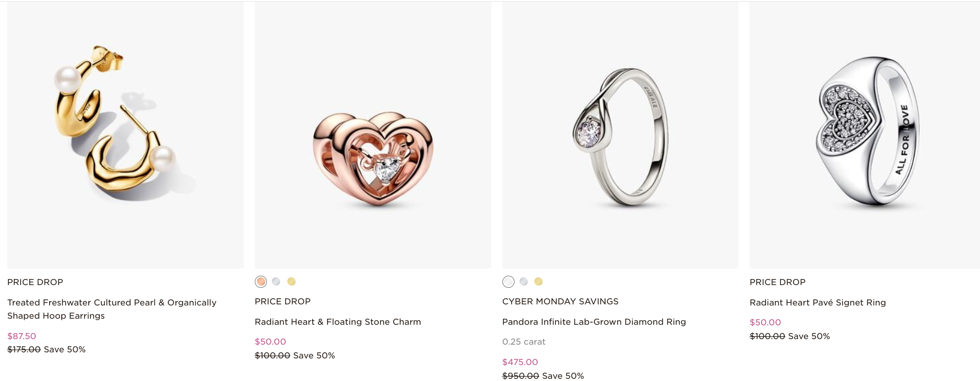This screenshot has width=980, height=381.
Task: Open the Pandora Infinite Lab-Grown Diamond Ring page
Action: coord(594,321)
